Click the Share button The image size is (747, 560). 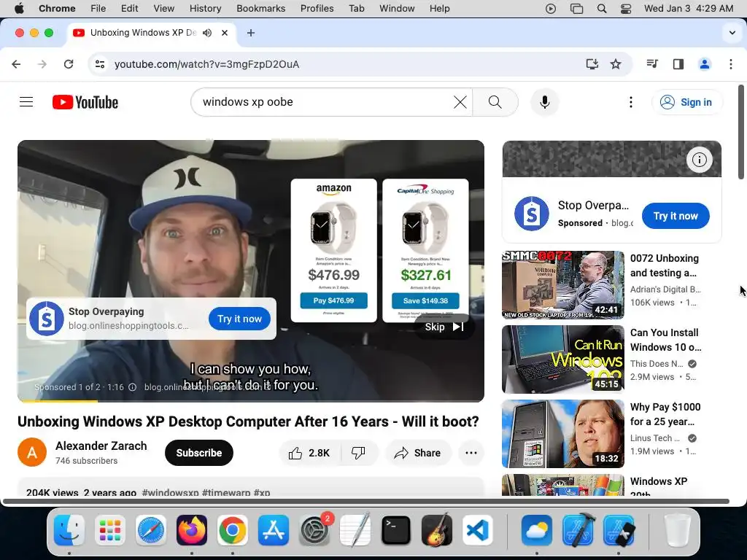tap(417, 453)
